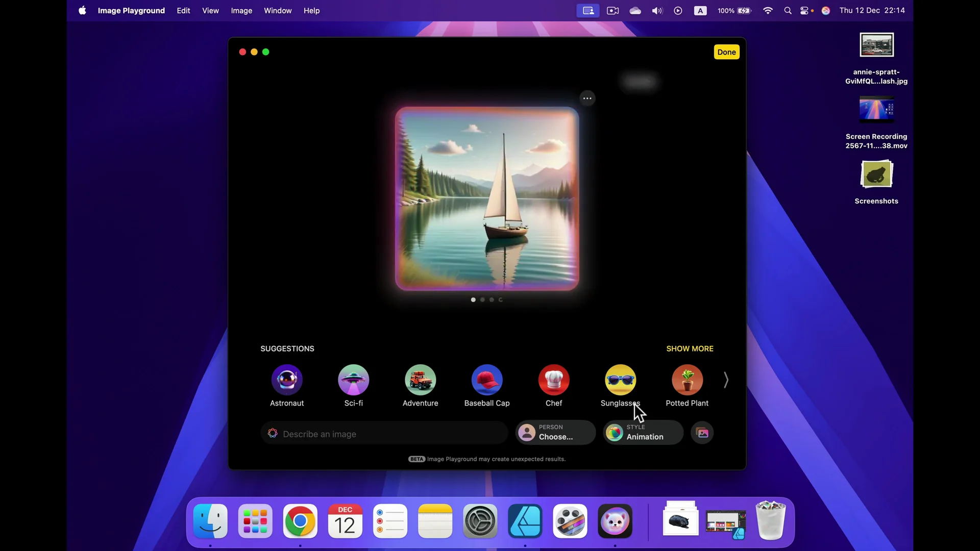Image resolution: width=980 pixels, height=551 pixels.
Task: Open the Image menu
Action: tap(241, 10)
